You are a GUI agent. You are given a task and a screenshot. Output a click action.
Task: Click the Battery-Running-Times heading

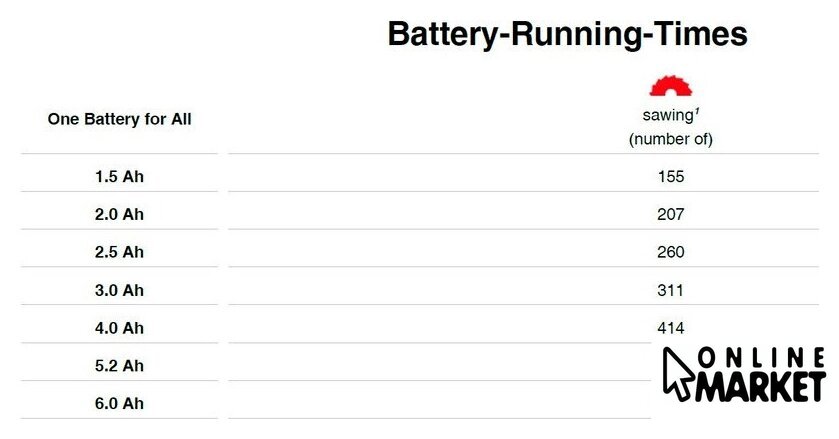pyautogui.click(x=567, y=34)
